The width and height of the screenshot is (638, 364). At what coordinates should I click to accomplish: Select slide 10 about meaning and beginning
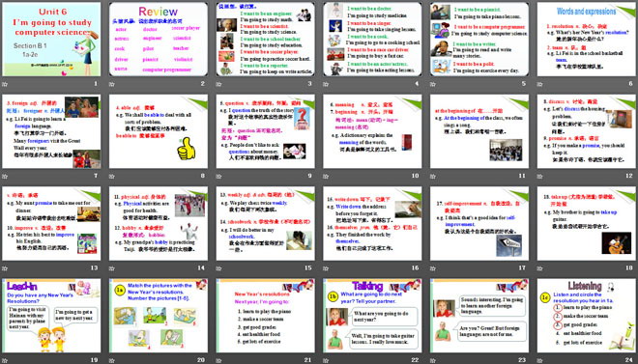372,131
